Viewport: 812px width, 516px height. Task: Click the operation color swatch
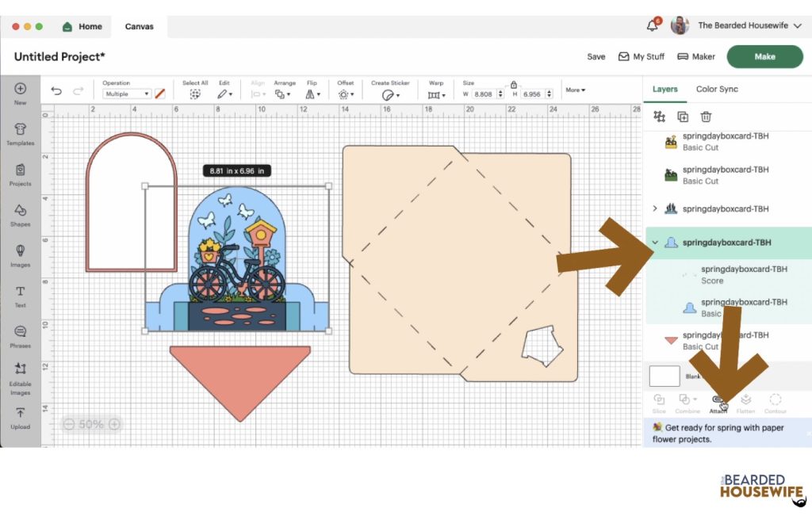click(x=160, y=94)
